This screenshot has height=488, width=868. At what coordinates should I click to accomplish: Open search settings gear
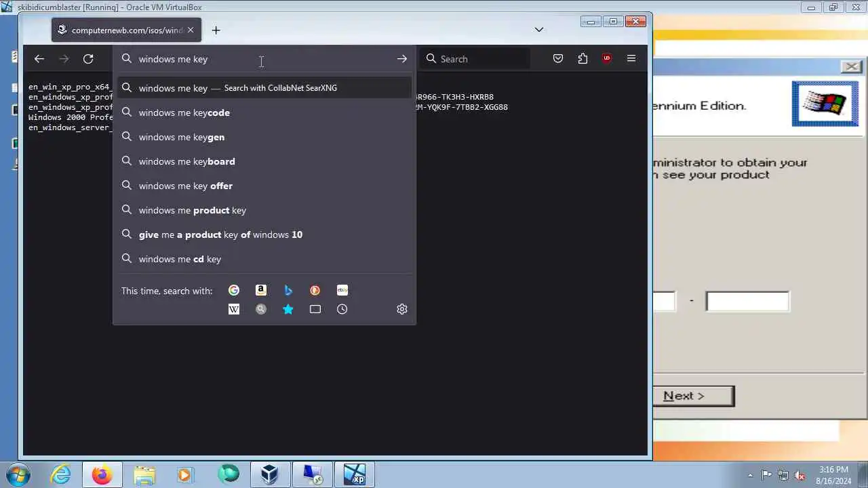click(x=402, y=309)
